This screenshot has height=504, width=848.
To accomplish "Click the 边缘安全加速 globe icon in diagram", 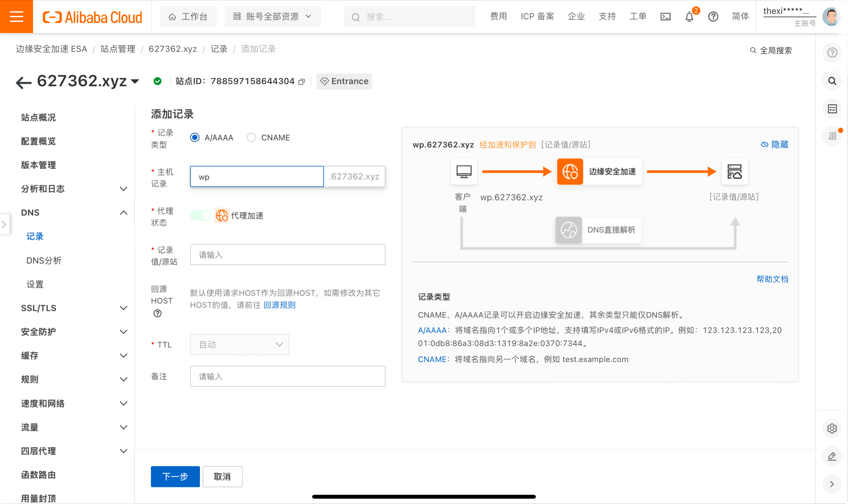I will point(570,172).
